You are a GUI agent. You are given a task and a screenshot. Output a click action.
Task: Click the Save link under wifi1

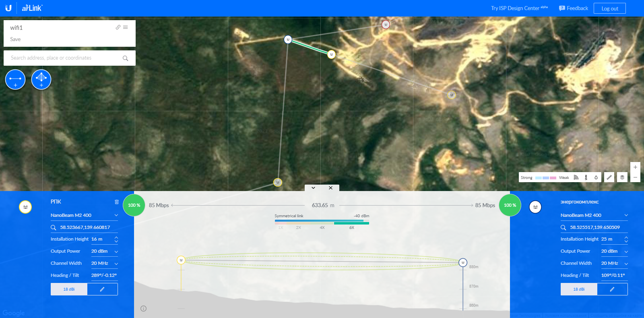click(x=15, y=39)
